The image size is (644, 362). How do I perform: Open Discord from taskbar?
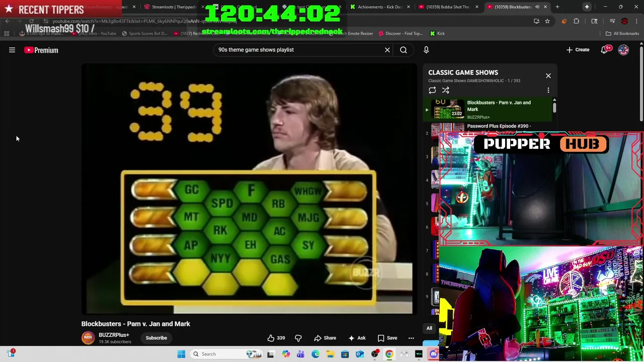[434, 354]
